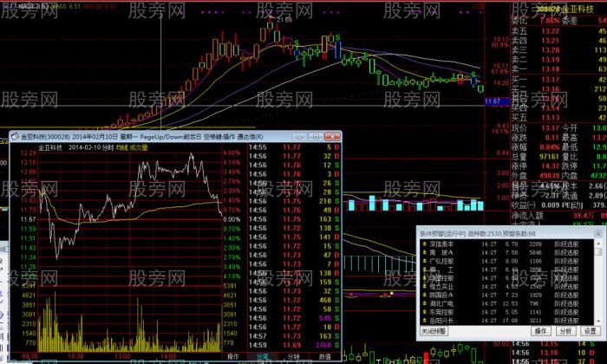Open the 分钟 tab in intraday popup
The height and width of the screenshot is (364, 607).
coord(293,357)
